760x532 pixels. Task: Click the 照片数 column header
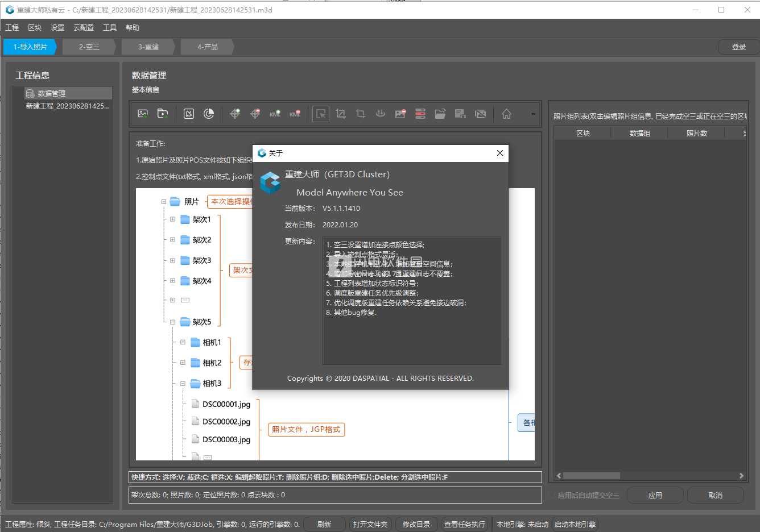click(696, 133)
